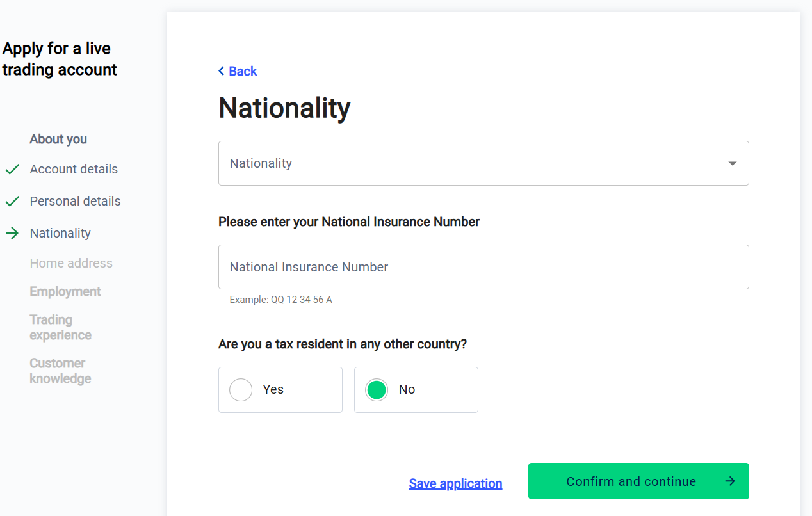812x516 pixels.
Task: Select Yes for other country tax resident
Action: tap(241, 390)
